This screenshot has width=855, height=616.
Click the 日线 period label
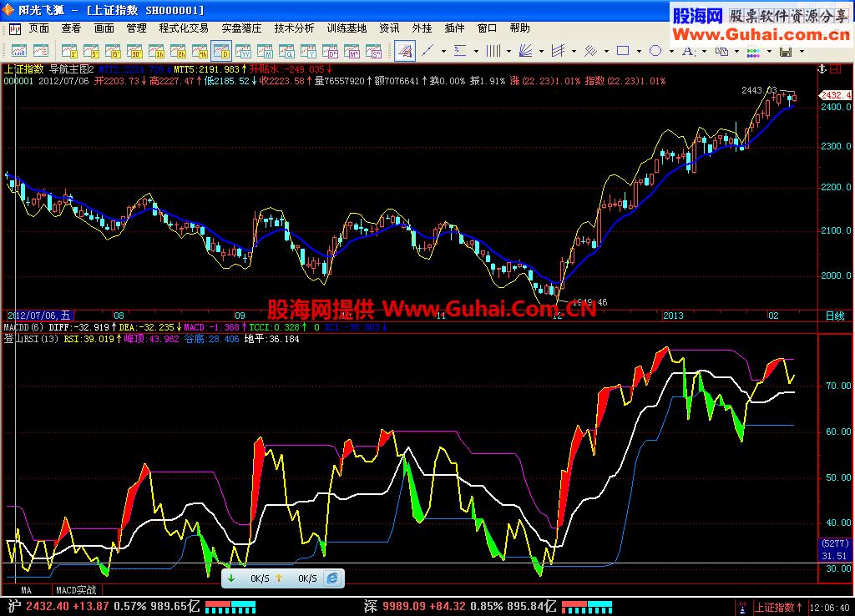[834, 316]
